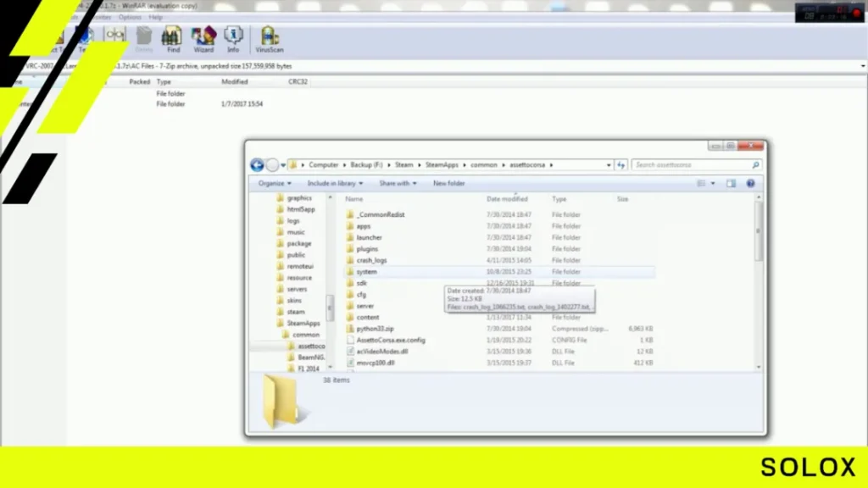Open the WinRAR Wizard tool
The width and height of the screenshot is (868, 488).
coord(203,39)
